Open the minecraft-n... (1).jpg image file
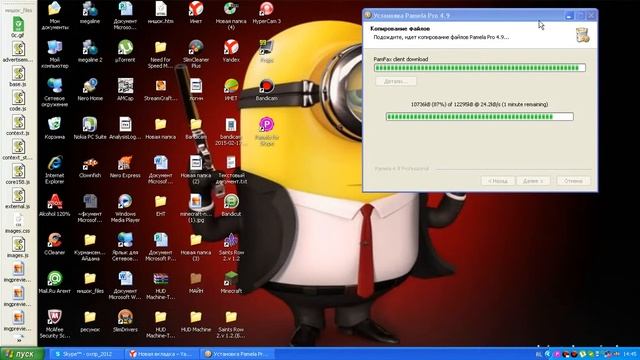The width and height of the screenshot is (640, 360). (x=196, y=208)
